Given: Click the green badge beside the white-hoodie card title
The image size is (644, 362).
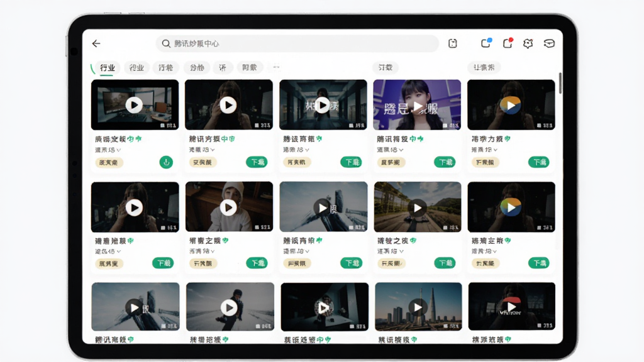Looking at the screenshot, I should [226, 241].
